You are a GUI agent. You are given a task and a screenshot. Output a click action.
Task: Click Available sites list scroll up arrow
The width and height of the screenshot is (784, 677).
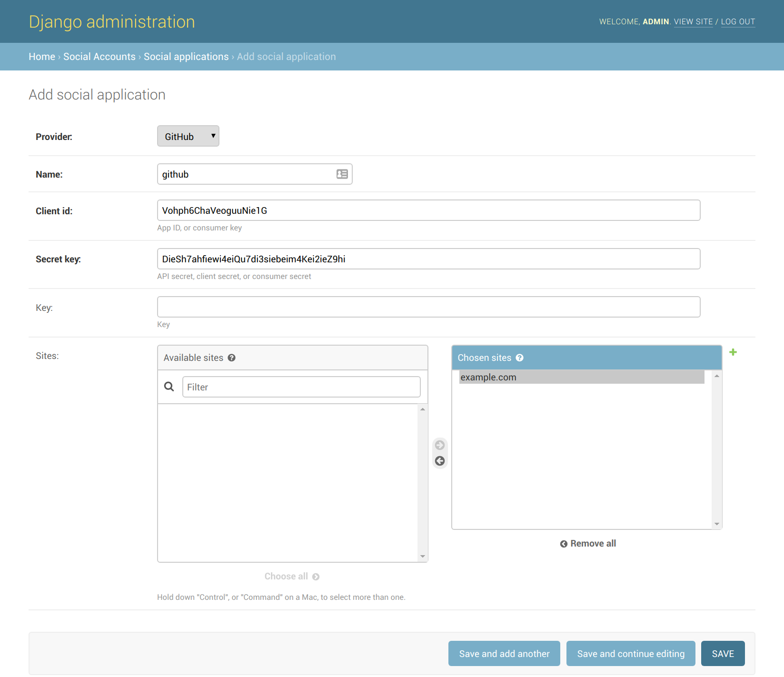pos(423,409)
